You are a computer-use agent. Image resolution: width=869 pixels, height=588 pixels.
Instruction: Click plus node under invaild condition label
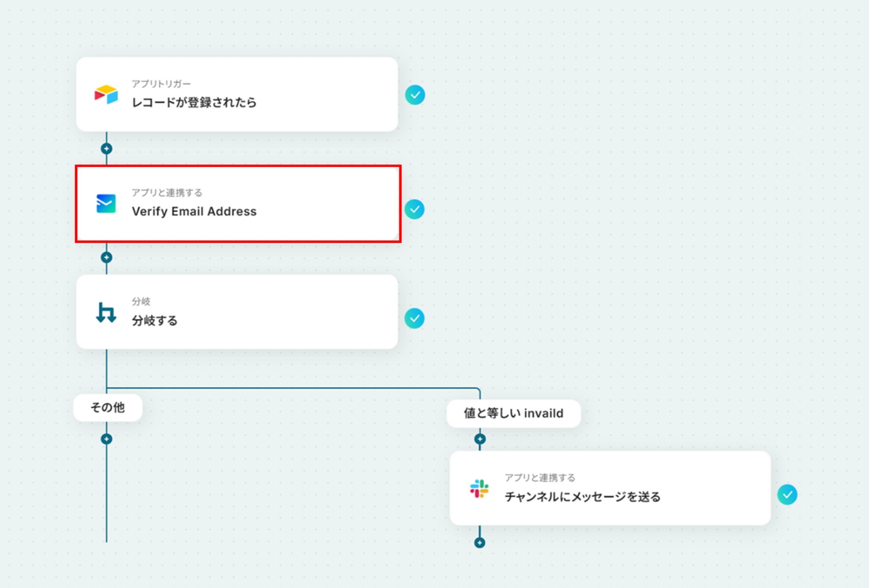480,439
